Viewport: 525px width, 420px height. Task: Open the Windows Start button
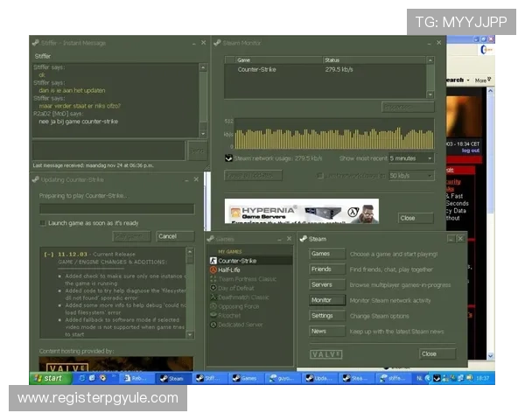(x=49, y=378)
